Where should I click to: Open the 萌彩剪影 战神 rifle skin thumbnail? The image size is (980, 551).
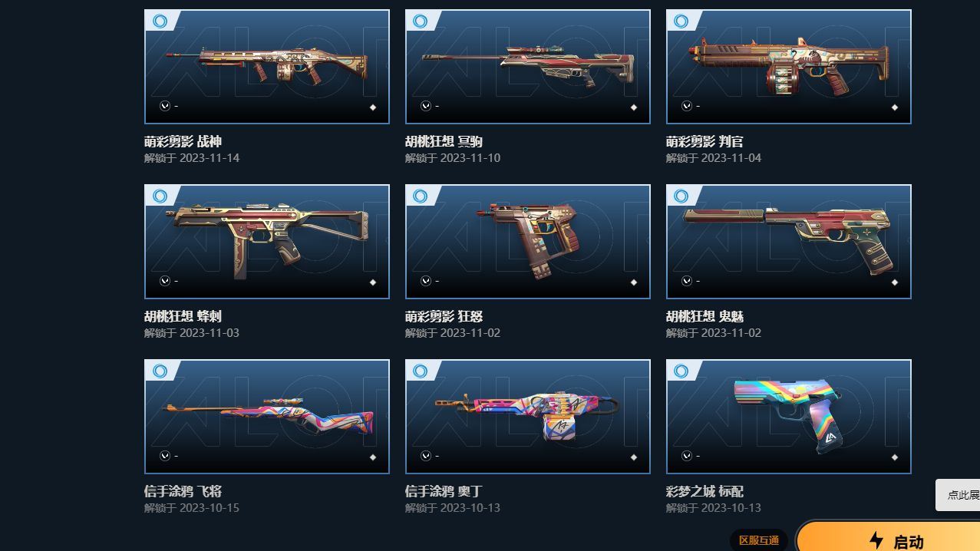click(267, 67)
